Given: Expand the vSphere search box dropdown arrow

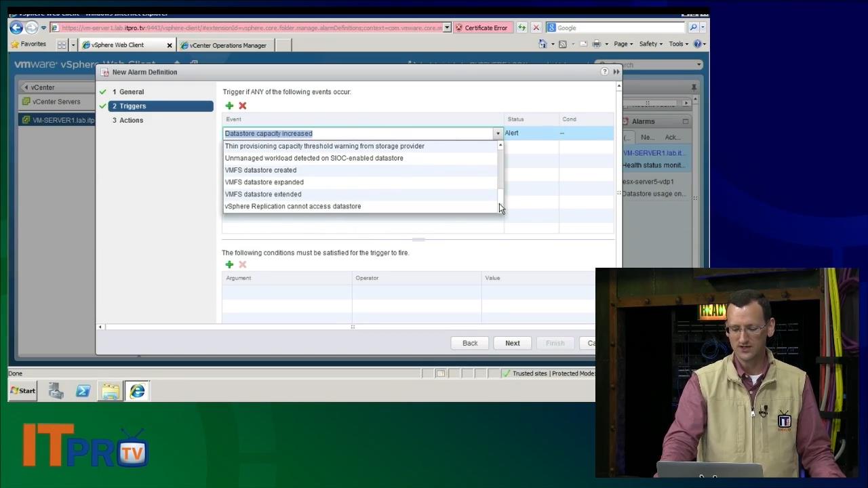Looking at the screenshot, I should [699, 65].
